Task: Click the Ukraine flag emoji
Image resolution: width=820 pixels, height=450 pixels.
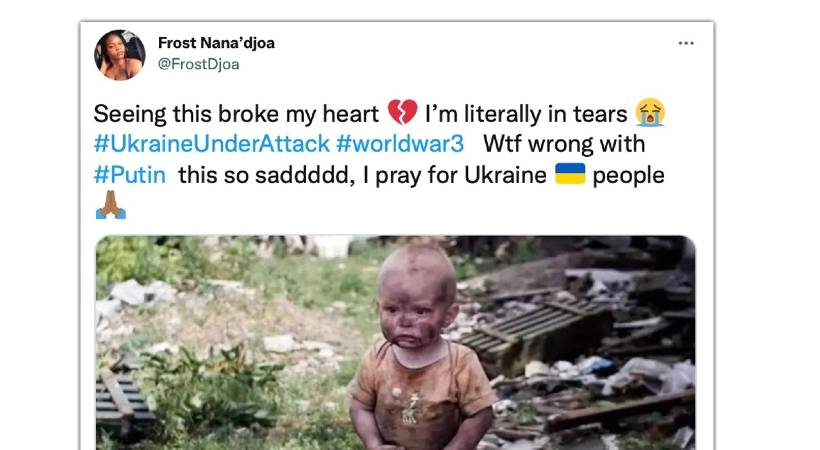Action: (570, 174)
